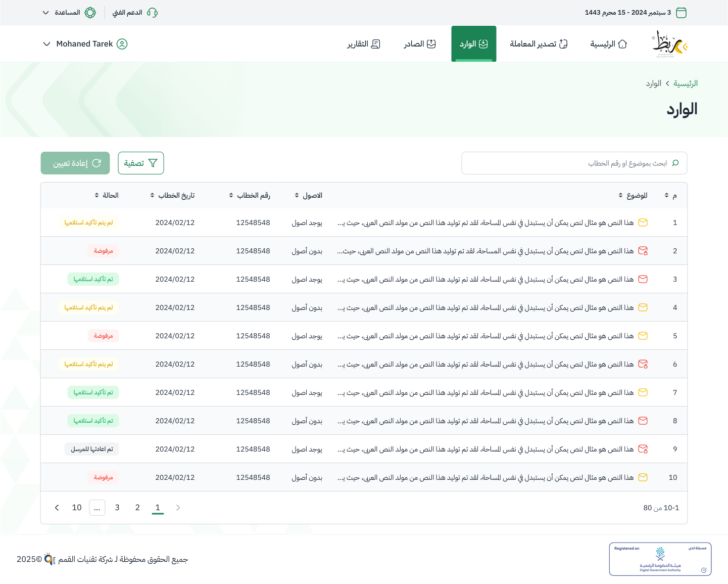Click the calendar icon beside the Hijri date

point(682,13)
